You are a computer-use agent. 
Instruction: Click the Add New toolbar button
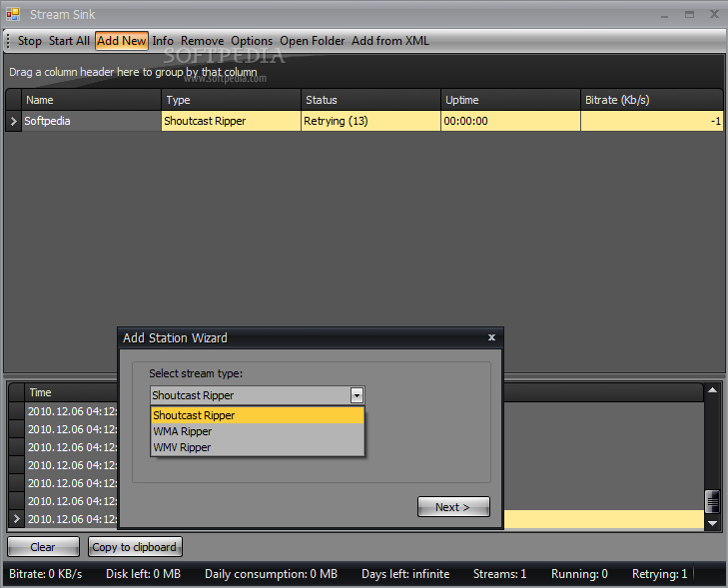click(122, 41)
